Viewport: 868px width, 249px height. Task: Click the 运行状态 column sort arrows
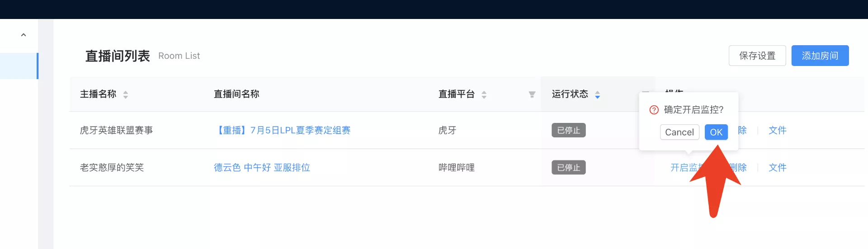pyautogui.click(x=597, y=94)
